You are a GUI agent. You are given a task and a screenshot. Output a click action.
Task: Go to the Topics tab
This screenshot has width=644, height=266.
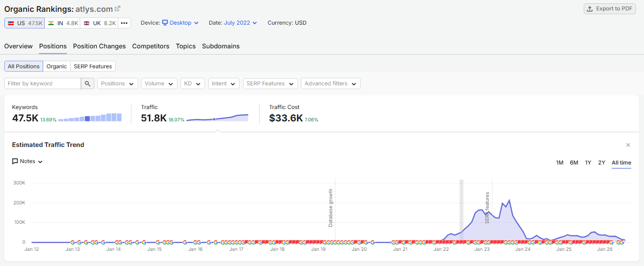click(x=186, y=46)
